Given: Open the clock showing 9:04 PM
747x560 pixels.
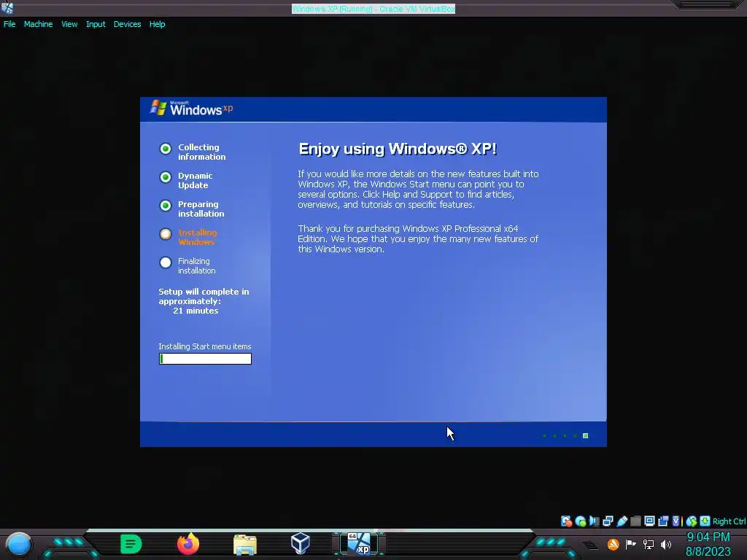Looking at the screenshot, I should point(708,537).
